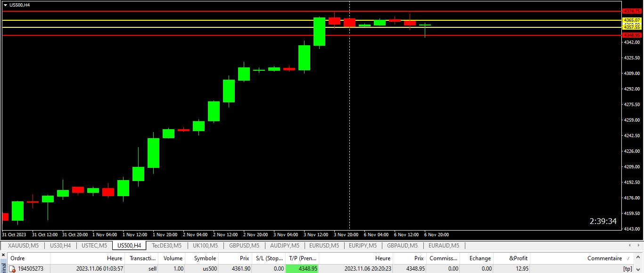This screenshot has width=644, height=273.
Task: Click the symbol cell 'us500'
Action: [209, 269]
